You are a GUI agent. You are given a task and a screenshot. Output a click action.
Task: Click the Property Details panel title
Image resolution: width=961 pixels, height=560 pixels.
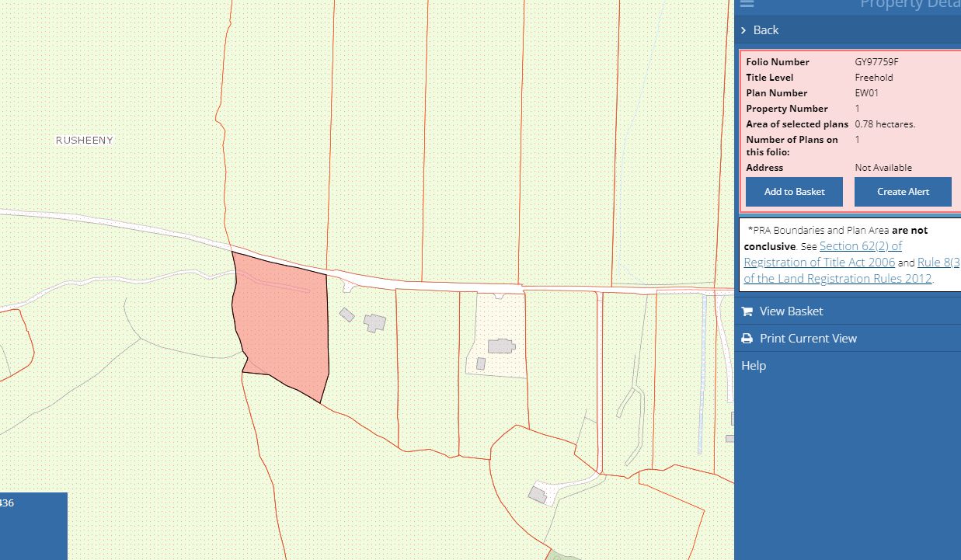[909, 5]
